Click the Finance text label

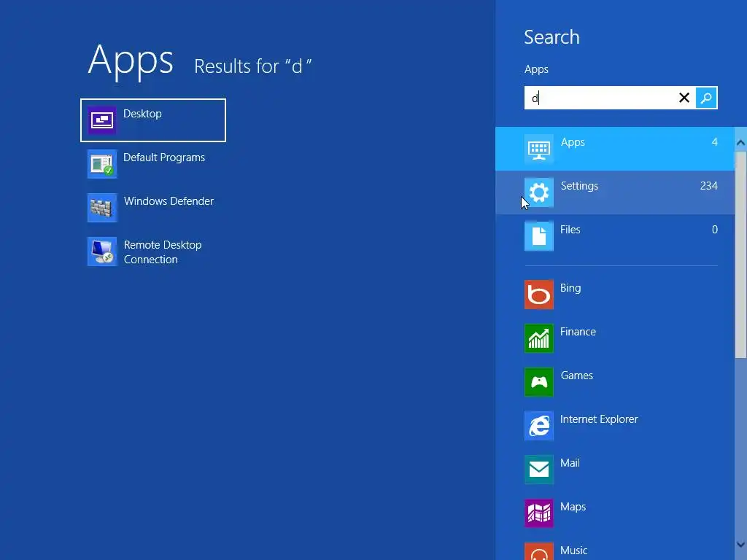(x=578, y=332)
